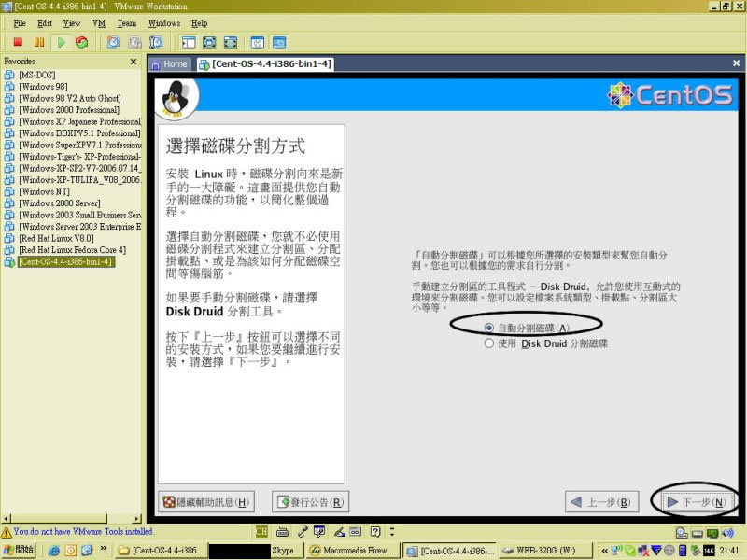The image size is (747, 560).
Task: Open the IME help question-mark icon
Action: click(x=375, y=531)
